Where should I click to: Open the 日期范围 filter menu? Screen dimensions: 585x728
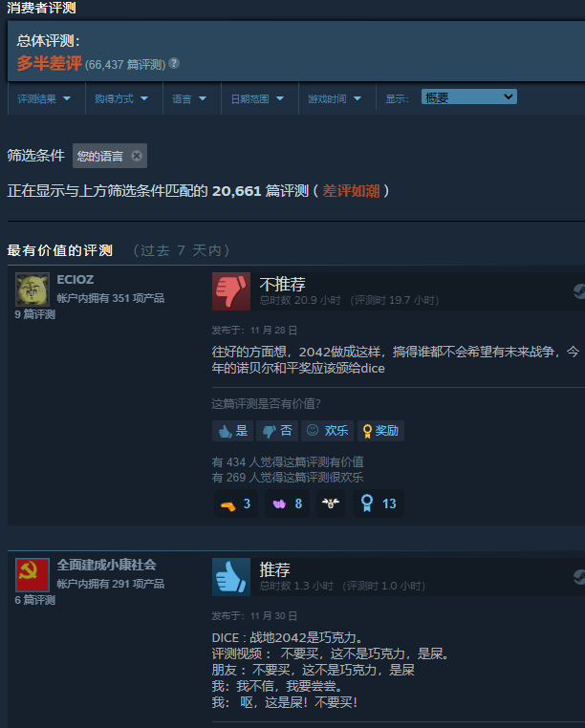pyautogui.click(x=257, y=98)
